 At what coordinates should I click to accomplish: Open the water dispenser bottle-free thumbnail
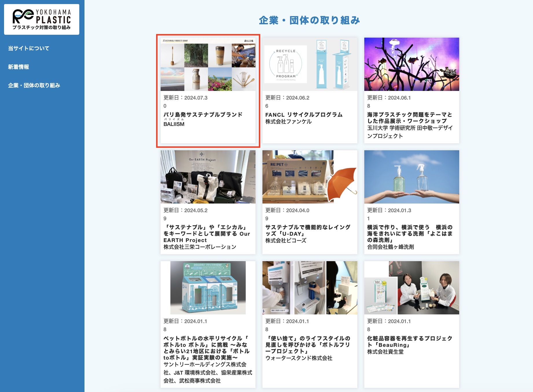(310, 288)
